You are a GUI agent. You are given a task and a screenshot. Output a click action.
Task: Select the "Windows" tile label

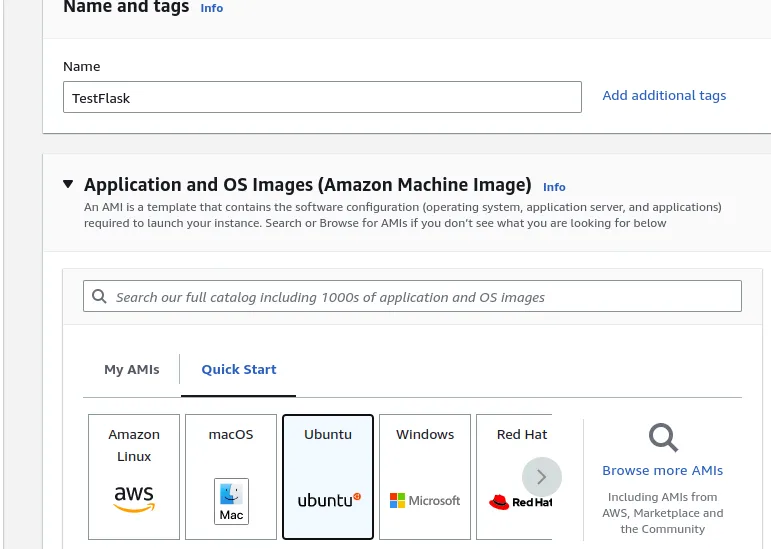point(425,434)
